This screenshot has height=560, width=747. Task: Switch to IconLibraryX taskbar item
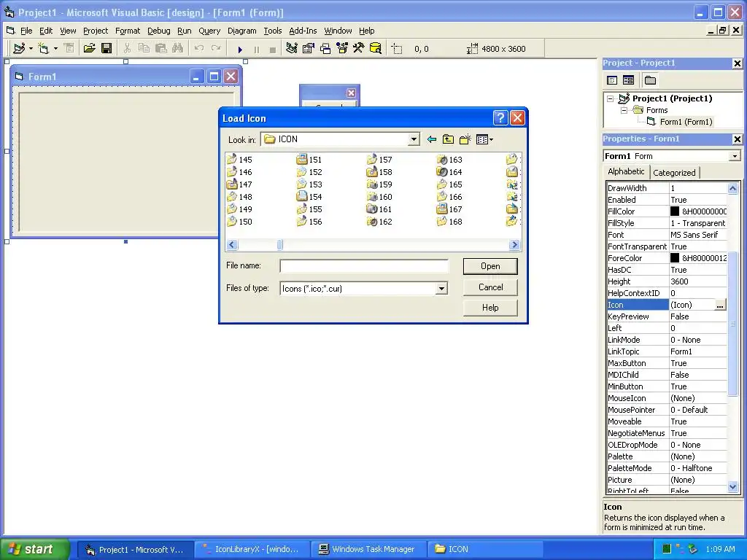tap(252, 550)
